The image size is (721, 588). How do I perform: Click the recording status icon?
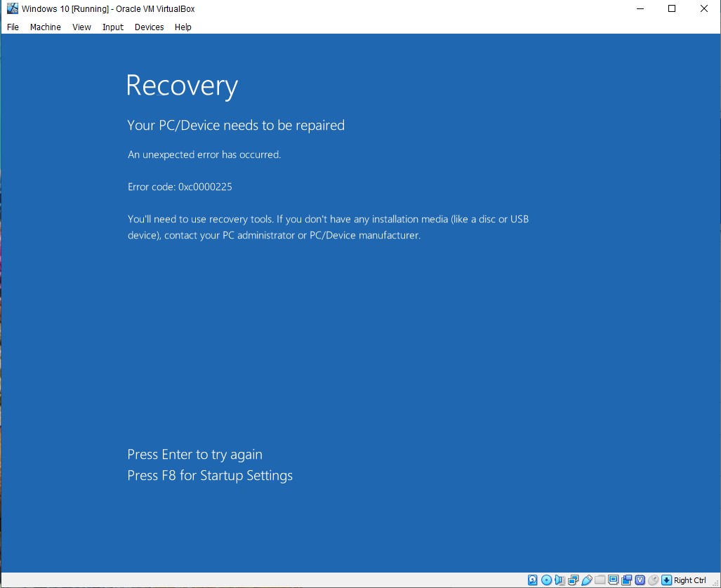point(626,580)
